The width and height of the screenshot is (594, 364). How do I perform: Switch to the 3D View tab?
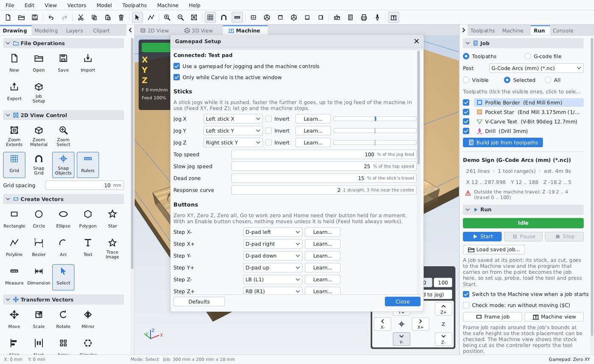[x=198, y=31]
